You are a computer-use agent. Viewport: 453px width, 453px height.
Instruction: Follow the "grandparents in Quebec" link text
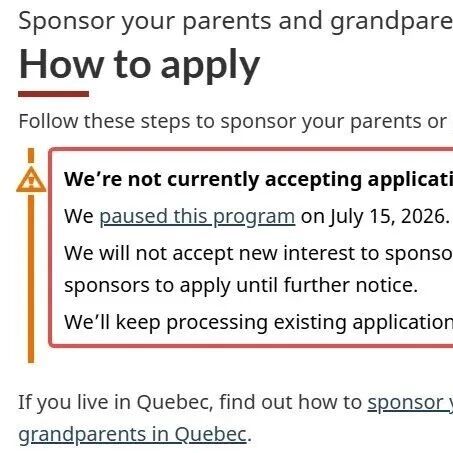point(133,435)
